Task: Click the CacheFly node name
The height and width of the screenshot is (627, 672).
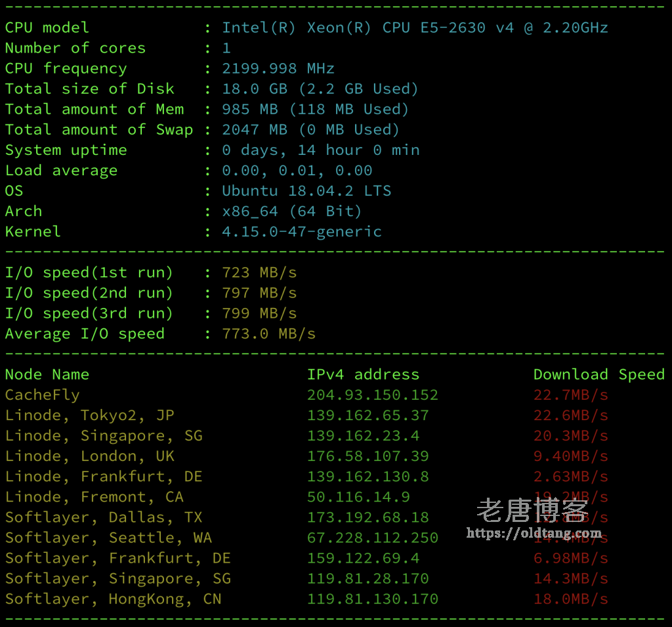Action: (x=42, y=395)
